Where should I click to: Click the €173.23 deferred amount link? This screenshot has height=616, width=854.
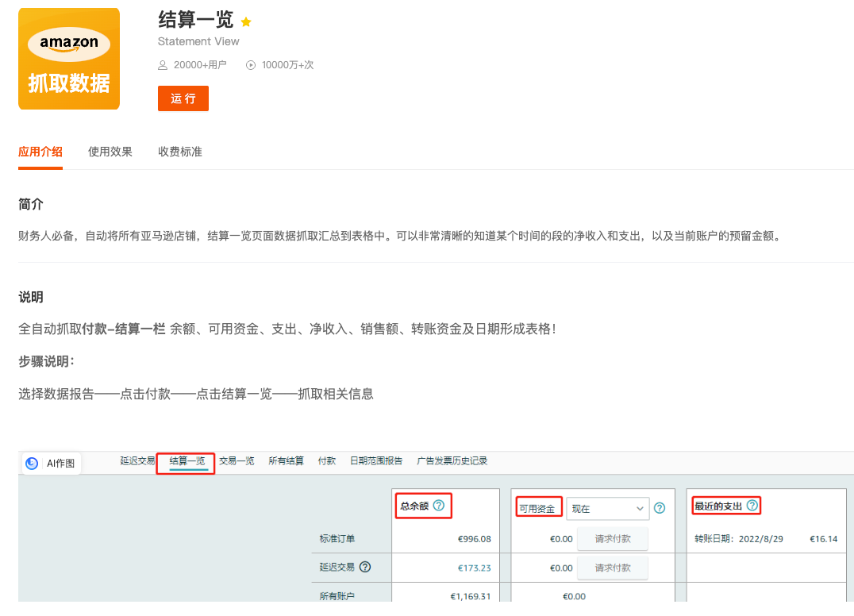[474, 568]
